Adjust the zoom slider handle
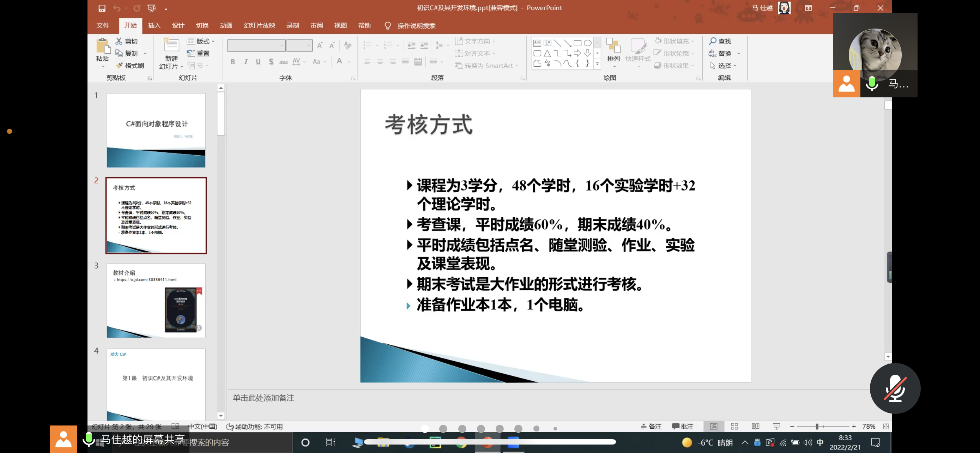 (817, 427)
